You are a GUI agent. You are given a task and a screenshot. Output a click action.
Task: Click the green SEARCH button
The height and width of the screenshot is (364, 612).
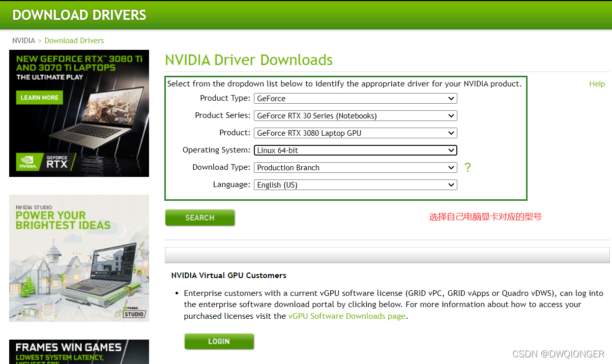pyautogui.click(x=200, y=218)
